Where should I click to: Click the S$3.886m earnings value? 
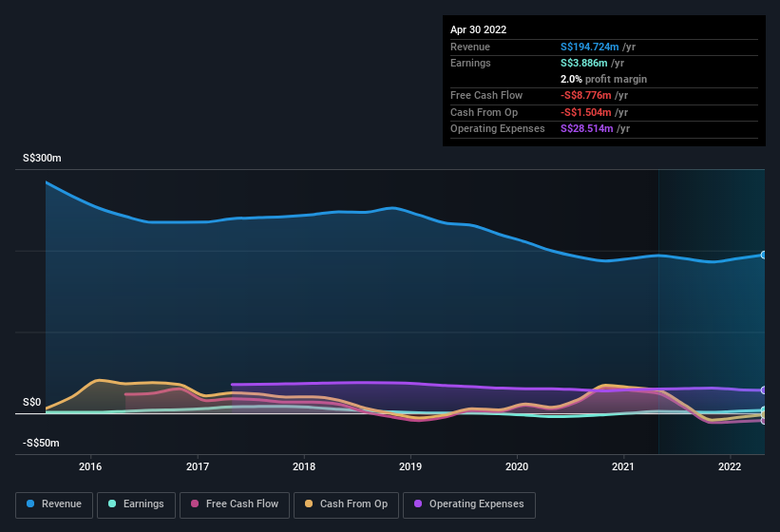583,63
